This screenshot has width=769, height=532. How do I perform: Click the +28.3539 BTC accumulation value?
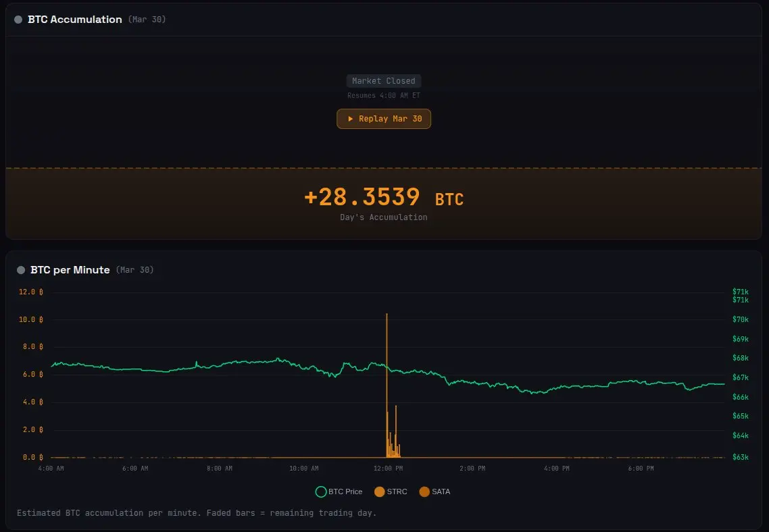[x=384, y=197]
